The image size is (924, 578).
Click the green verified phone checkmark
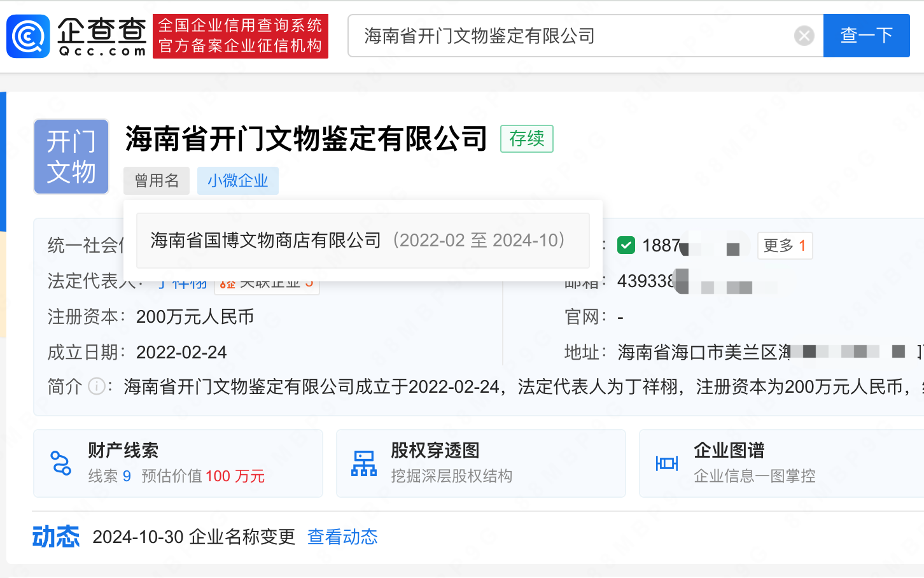click(x=626, y=245)
